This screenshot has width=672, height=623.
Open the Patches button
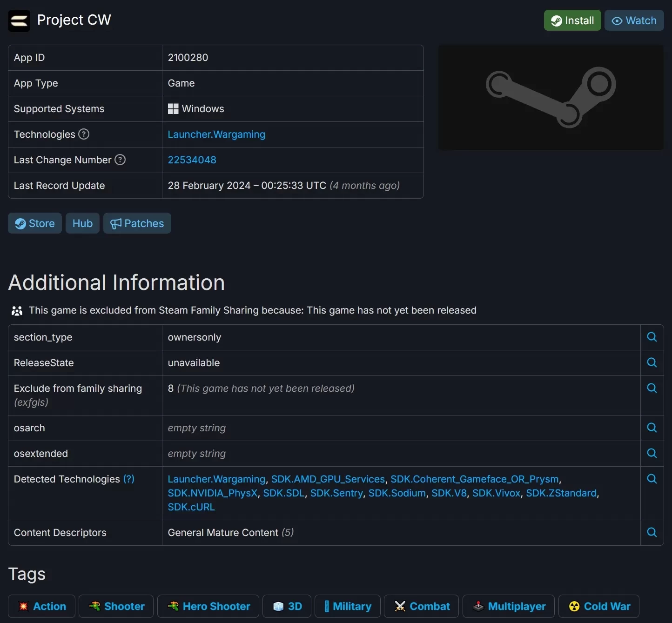pyautogui.click(x=137, y=223)
